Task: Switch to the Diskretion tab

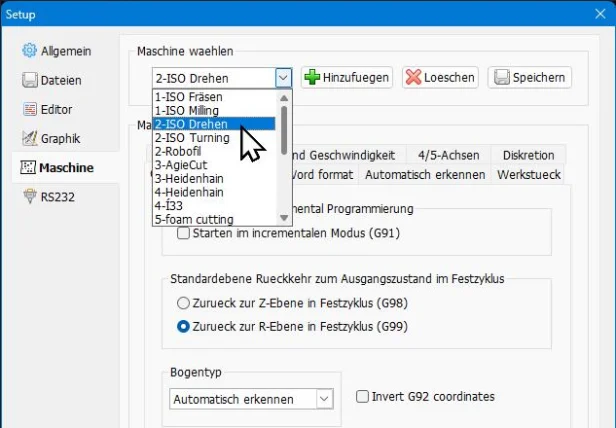Action: coord(529,155)
